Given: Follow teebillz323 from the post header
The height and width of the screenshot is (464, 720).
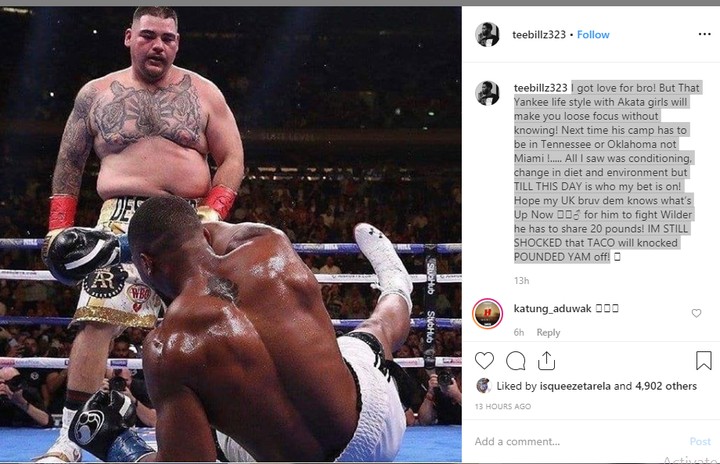Looking at the screenshot, I should click(x=593, y=34).
